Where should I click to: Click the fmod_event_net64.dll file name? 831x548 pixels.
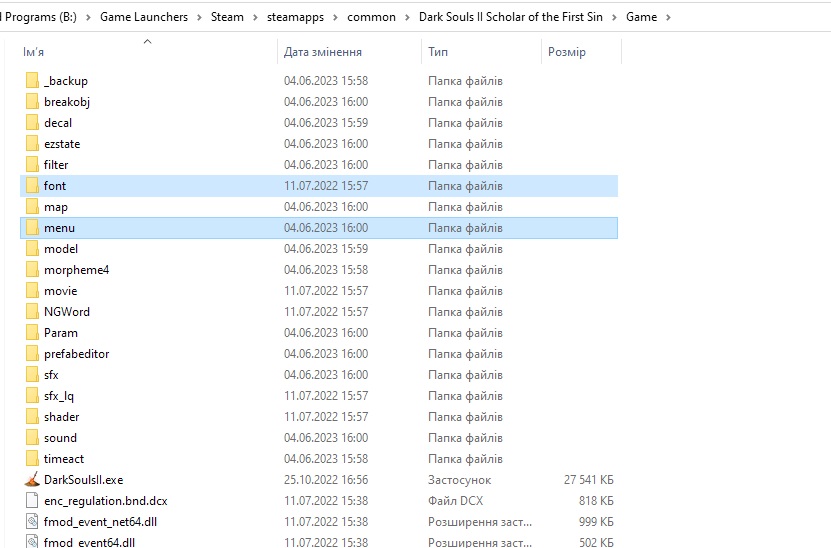pyautogui.click(x=100, y=522)
